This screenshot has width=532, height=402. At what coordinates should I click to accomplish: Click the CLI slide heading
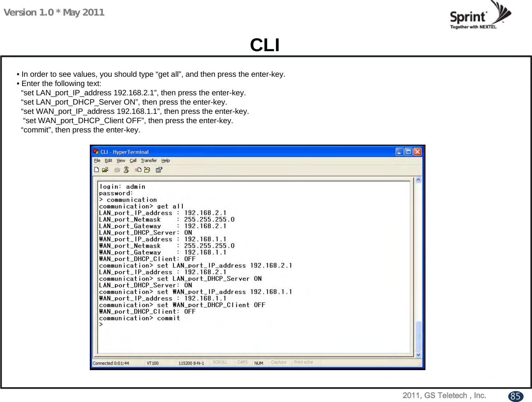click(265, 45)
